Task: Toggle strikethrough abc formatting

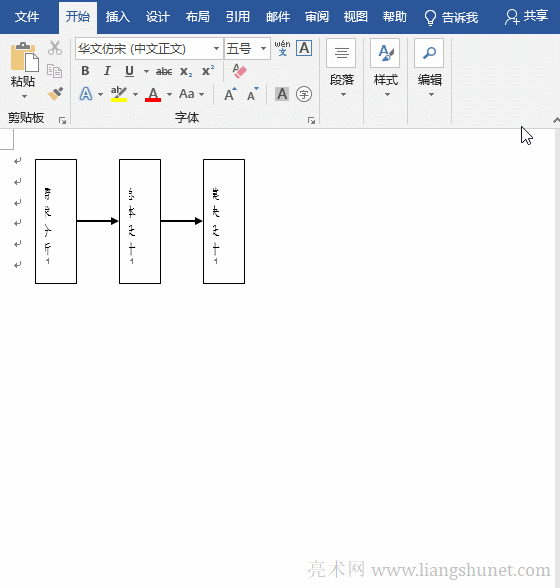Action: point(164,71)
